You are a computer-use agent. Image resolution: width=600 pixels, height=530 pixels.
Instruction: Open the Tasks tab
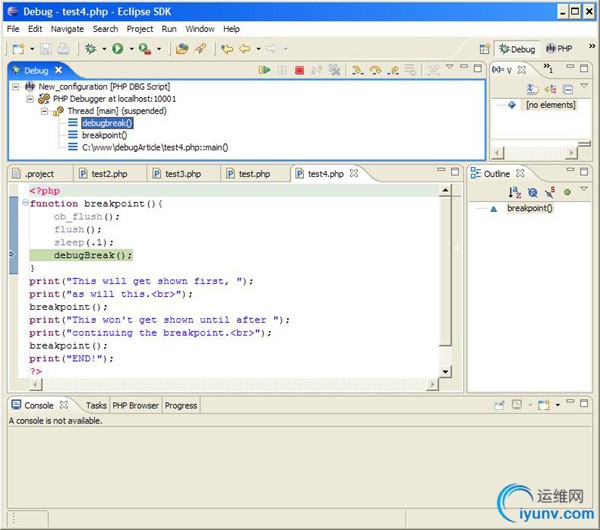click(x=96, y=406)
